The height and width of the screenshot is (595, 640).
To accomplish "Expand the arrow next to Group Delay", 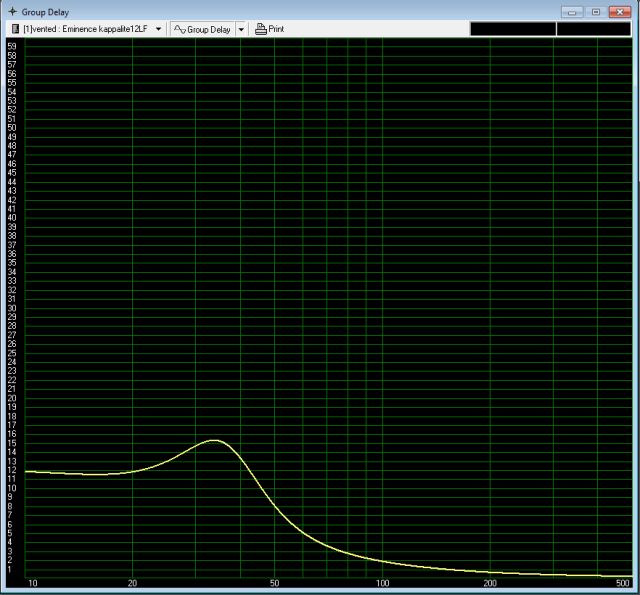I will pyautogui.click(x=241, y=29).
